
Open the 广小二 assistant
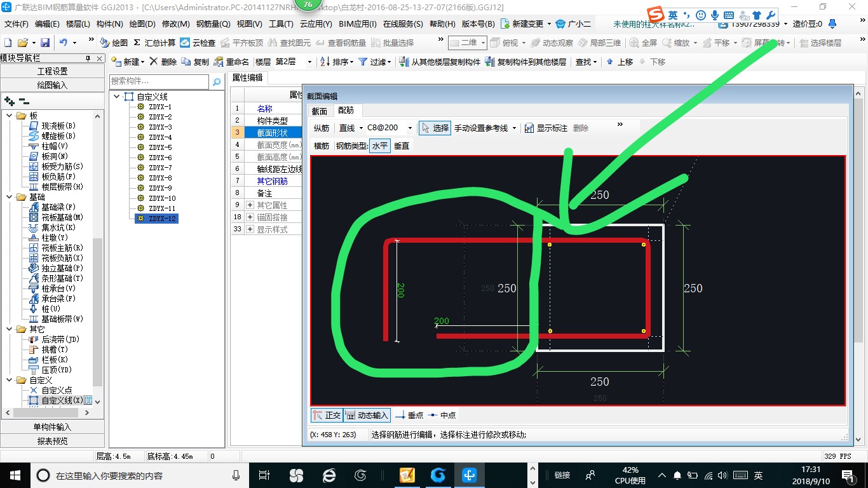coord(573,24)
